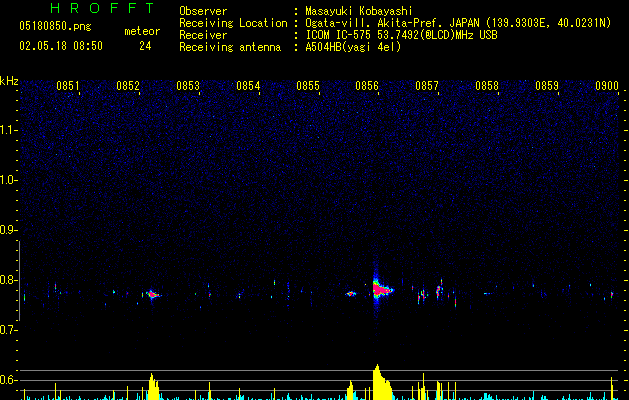Click the 0857 time marker
This screenshot has width=629, height=400.
(427, 86)
